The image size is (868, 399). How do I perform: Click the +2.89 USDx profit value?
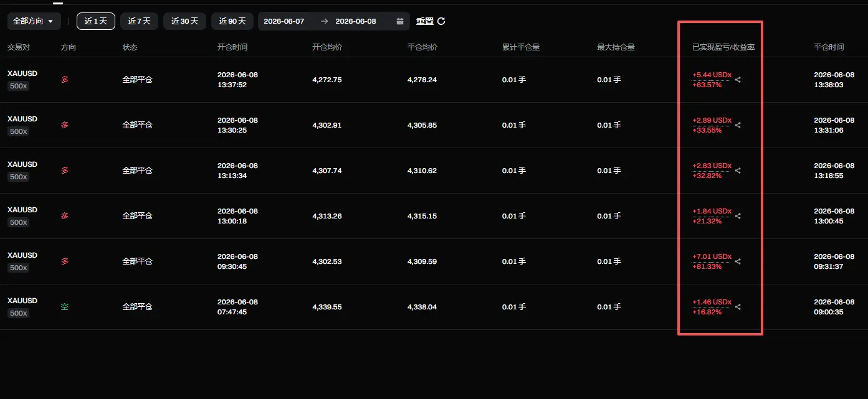click(x=712, y=120)
